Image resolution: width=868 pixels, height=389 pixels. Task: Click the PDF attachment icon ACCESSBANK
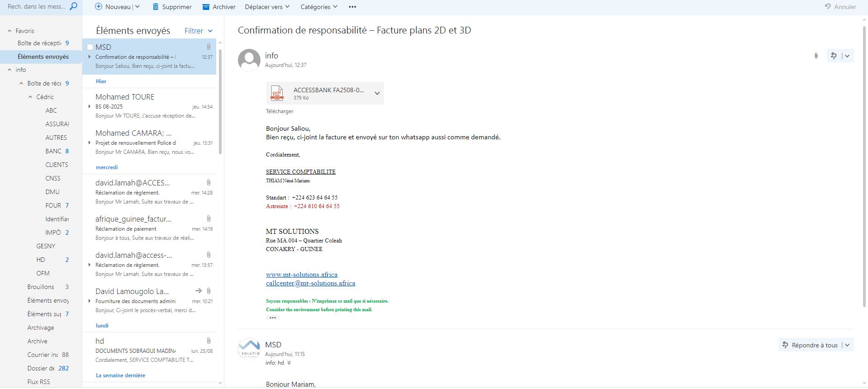[x=277, y=93]
